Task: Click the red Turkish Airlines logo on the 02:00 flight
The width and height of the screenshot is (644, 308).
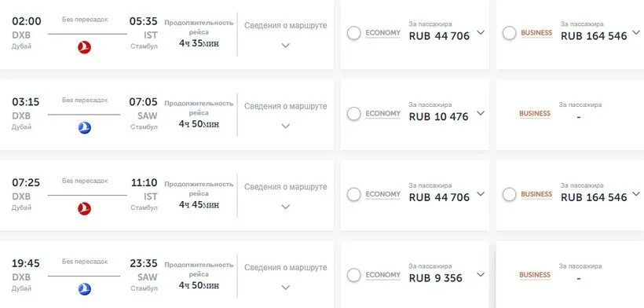Action: pyautogui.click(x=84, y=48)
